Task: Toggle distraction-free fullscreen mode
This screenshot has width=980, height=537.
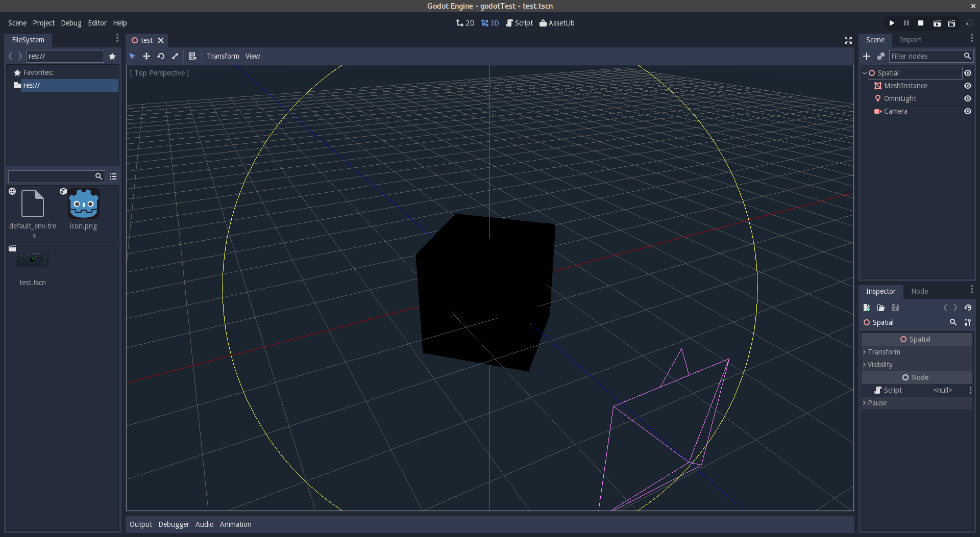Action: 848,40
